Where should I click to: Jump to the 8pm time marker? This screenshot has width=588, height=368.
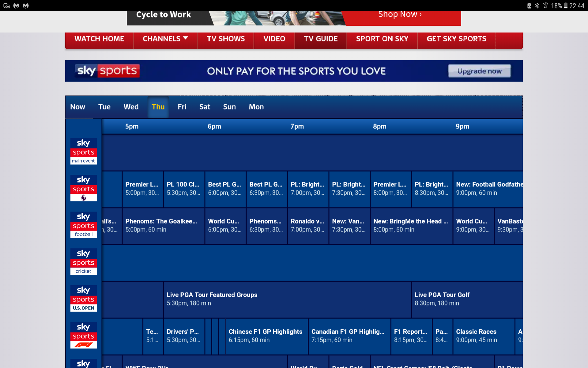click(x=380, y=126)
